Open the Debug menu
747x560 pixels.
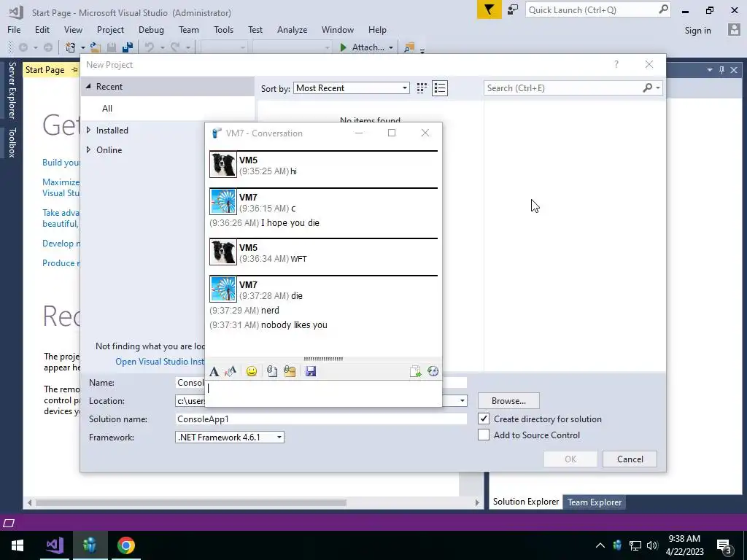point(151,29)
